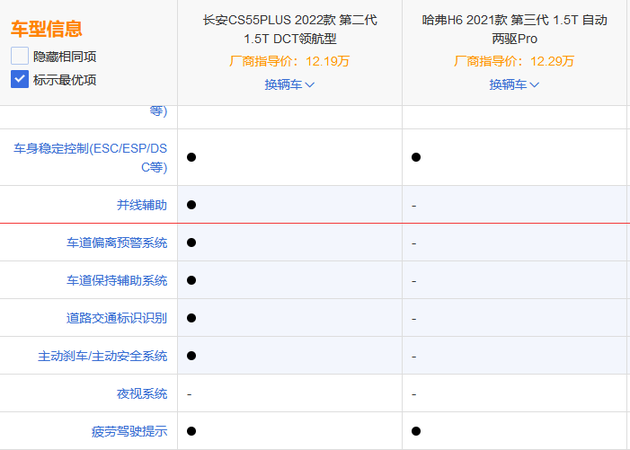Click 长安 price 厂商指导价 12.19万
Image resolution: width=630 pixels, height=450 pixels.
click(289, 61)
